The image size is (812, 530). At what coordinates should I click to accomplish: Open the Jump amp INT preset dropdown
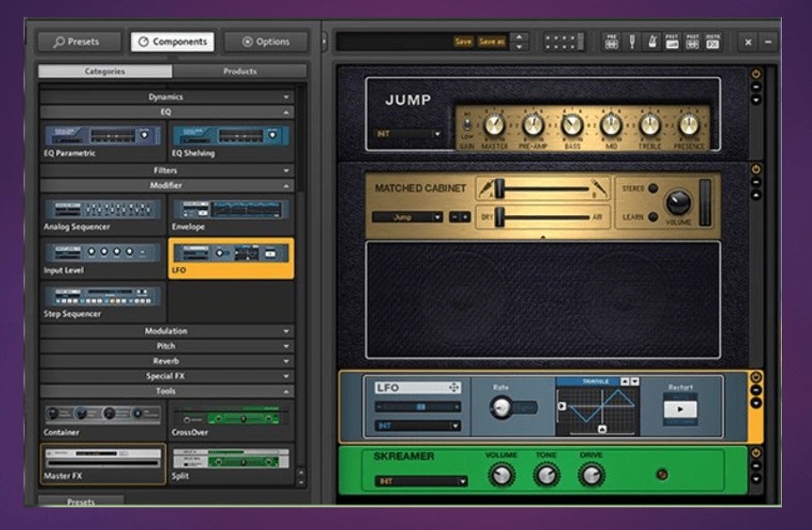point(408,134)
